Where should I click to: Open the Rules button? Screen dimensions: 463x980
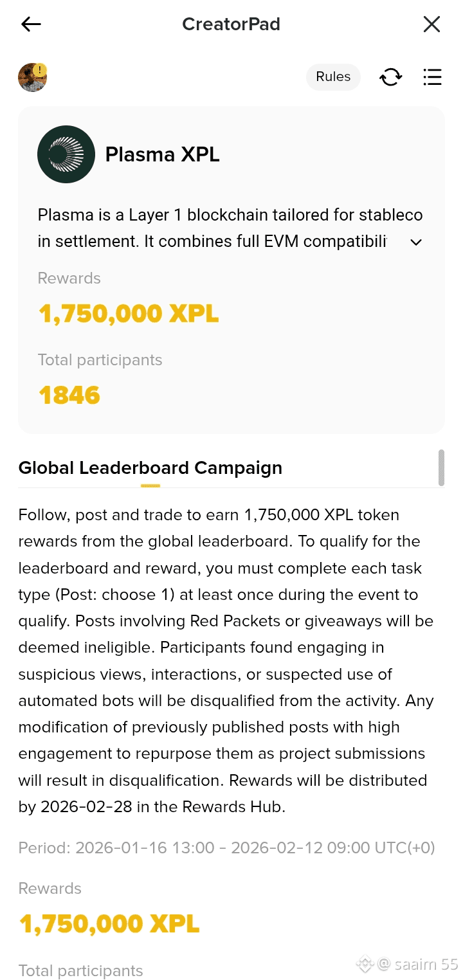coord(333,77)
